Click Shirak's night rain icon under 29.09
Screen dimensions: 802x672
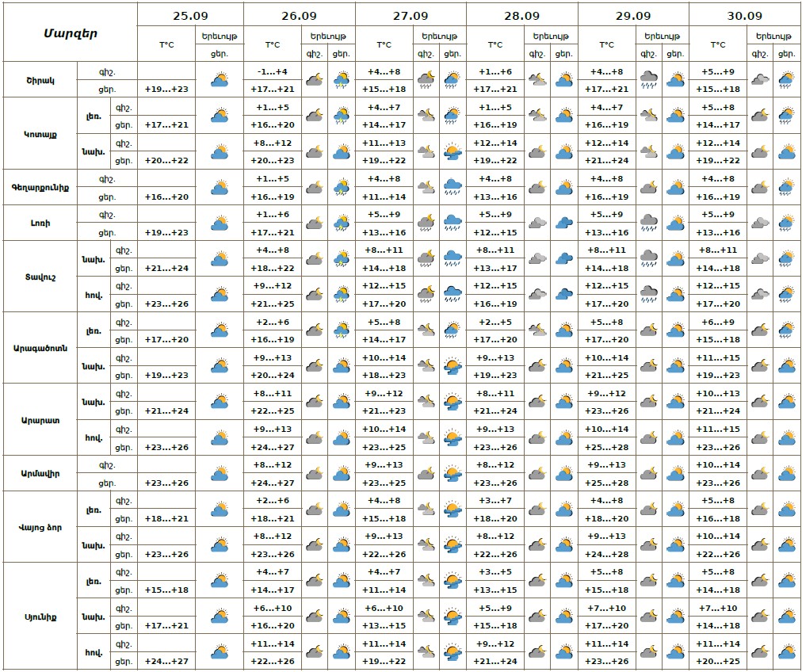(649, 79)
